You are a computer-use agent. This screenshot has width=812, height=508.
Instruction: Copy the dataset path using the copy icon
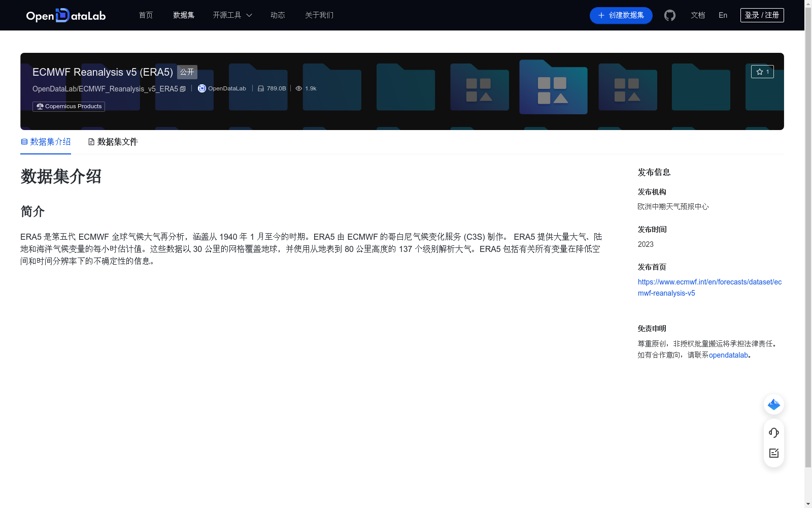183,88
